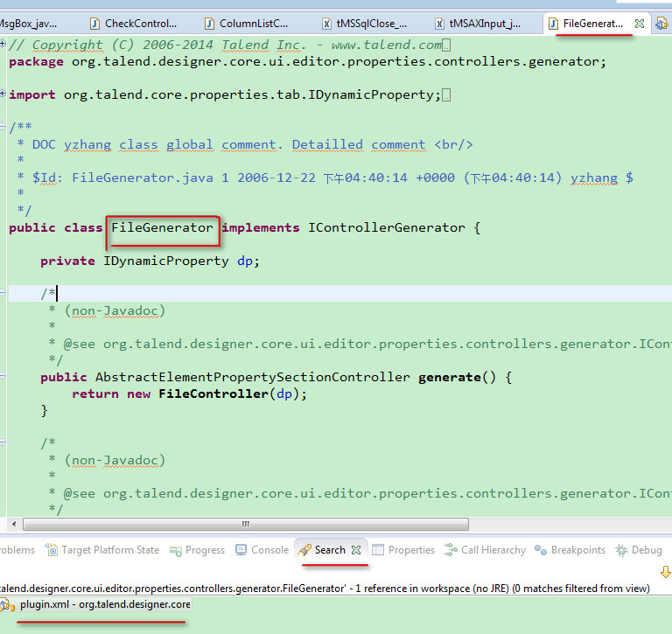Image resolution: width=672 pixels, height=634 pixels.
Task: Click the Breakpoints view icon
Action: (x=541, y=550)
